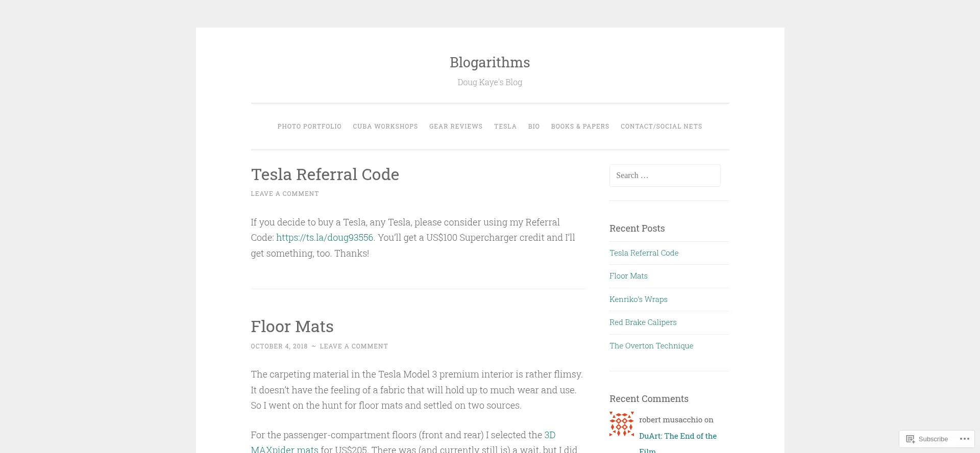Open Contact/Social Nets page
Screen dimensions: 980x453
pyautogui.click(x=661, y=127)
